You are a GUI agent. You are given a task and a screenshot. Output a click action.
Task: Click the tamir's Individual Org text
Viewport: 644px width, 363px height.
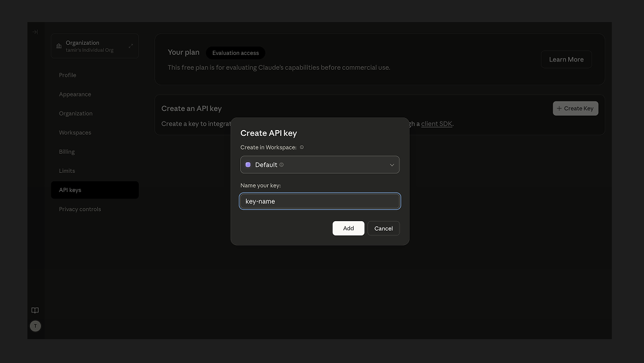tap(89, 50)
